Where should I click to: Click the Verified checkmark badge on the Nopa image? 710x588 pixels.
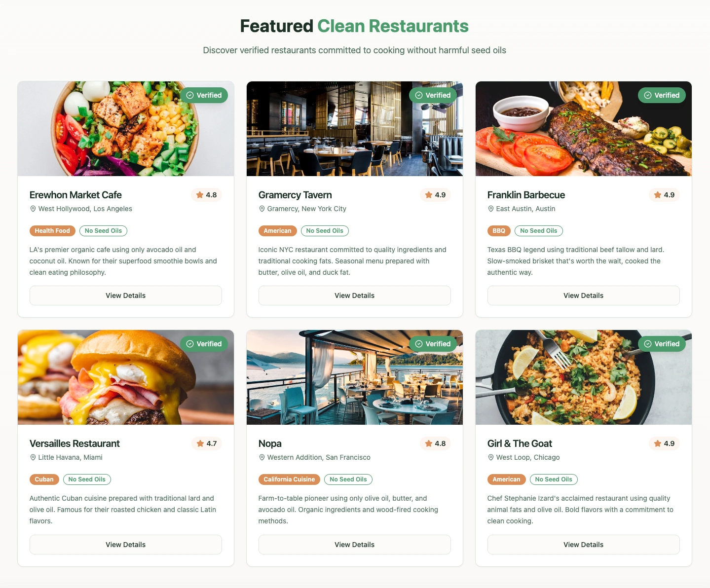[433, 344]
